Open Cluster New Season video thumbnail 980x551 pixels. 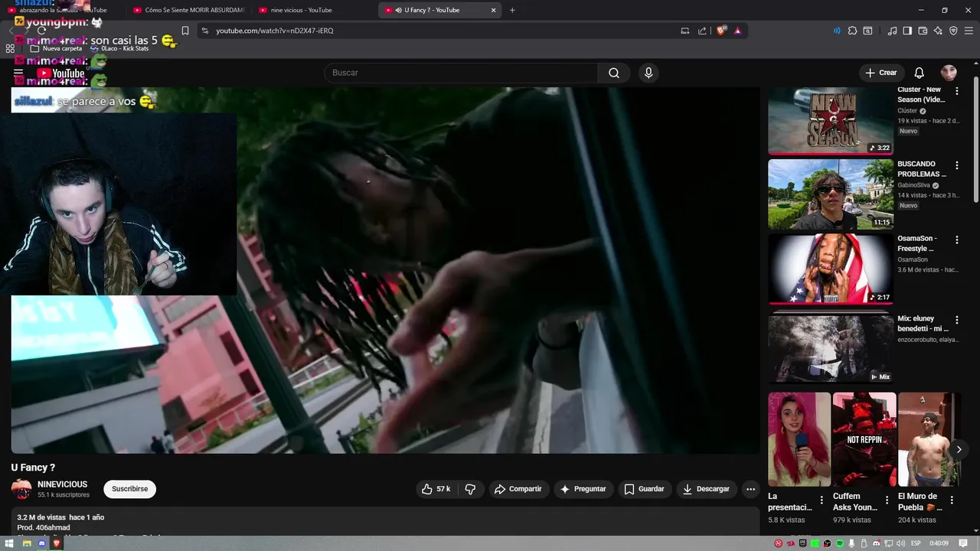coord(831,120)
